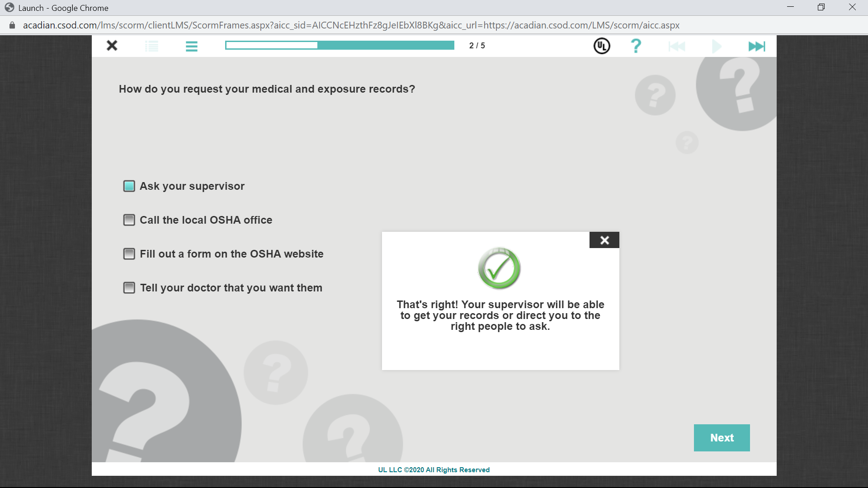The image size is (868, 488).
Task: Go to the first slide via rewind icon
Action: 677,46
